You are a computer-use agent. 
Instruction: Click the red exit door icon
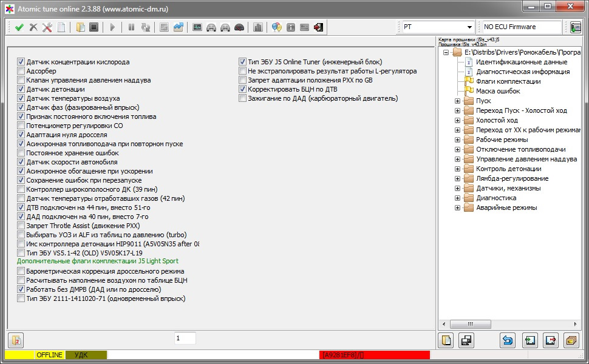tap(319, 27)
